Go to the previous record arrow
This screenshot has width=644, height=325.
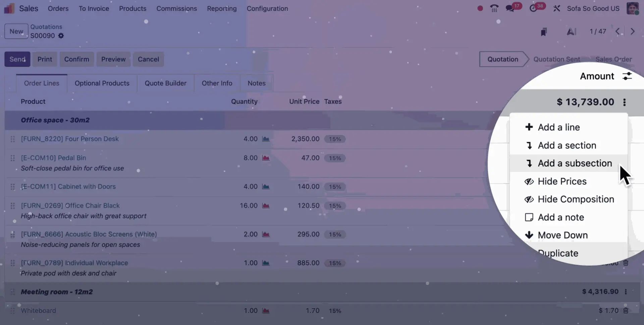(618, 31)
